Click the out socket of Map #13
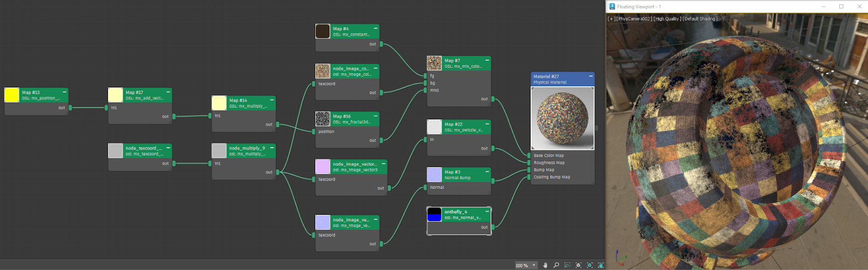This screenshot has width=868, height=270. point(71,108)
